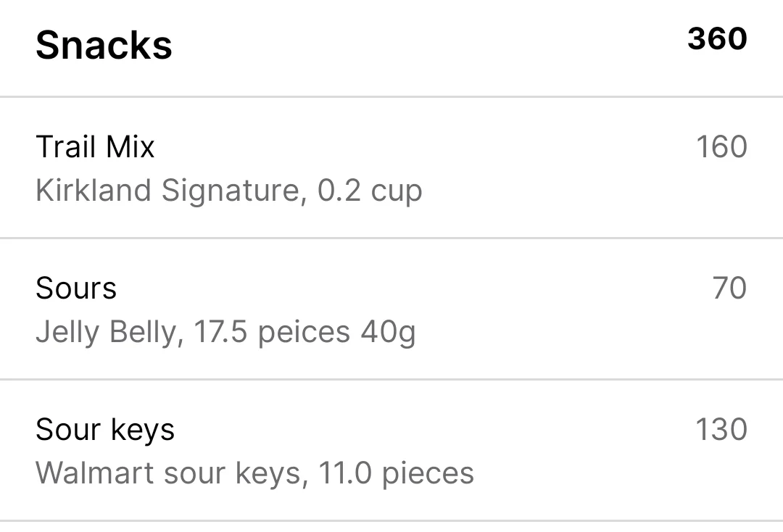Tap the 70 calorie value
The height and width of the screenshot is (532, 783).
(x=729, y=288)
